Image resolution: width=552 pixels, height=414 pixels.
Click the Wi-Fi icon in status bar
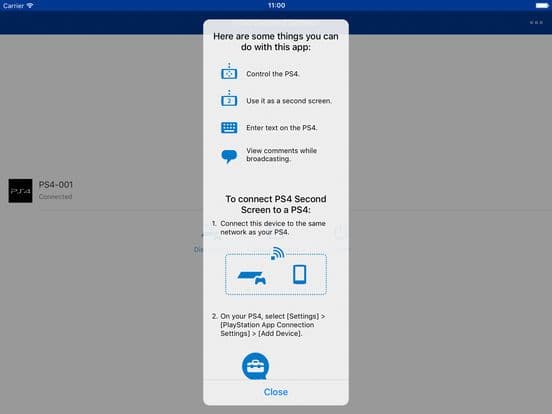[x=30, y=5]
